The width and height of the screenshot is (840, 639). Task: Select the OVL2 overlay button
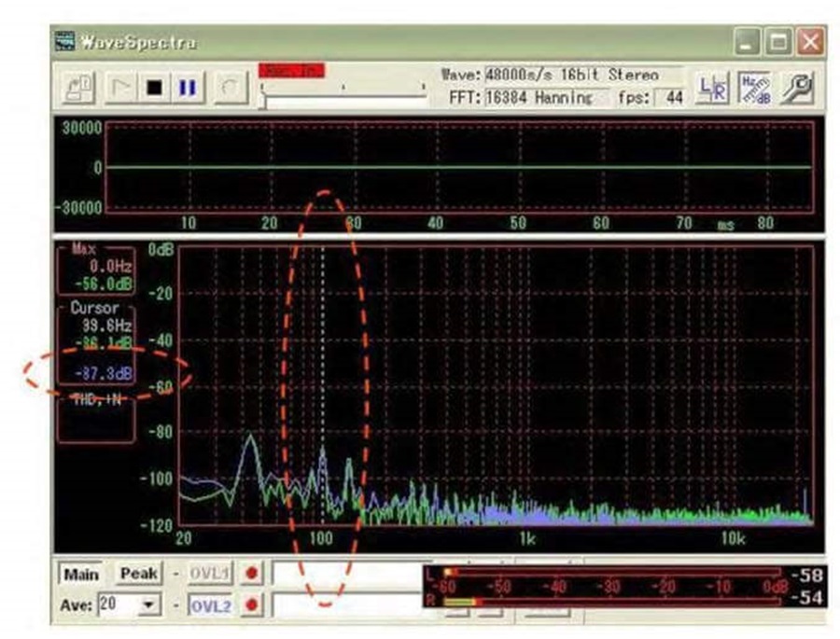210,606
